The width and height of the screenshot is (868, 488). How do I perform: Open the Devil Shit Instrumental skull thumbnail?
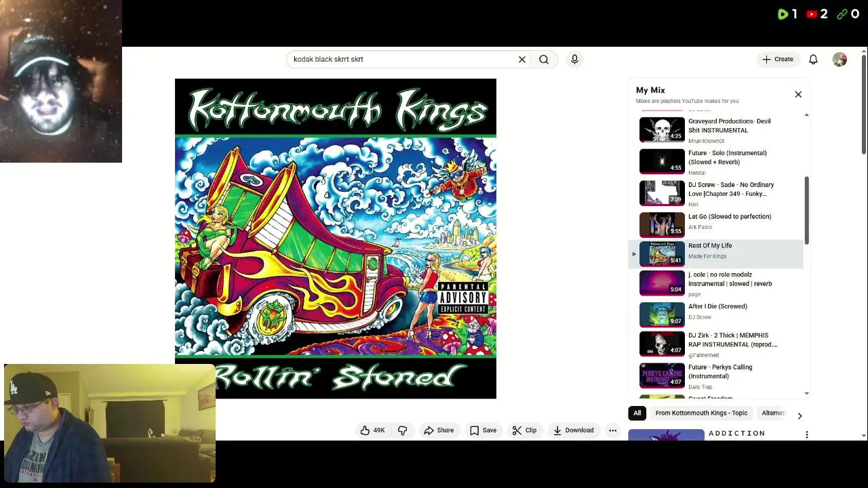(662, 130)
